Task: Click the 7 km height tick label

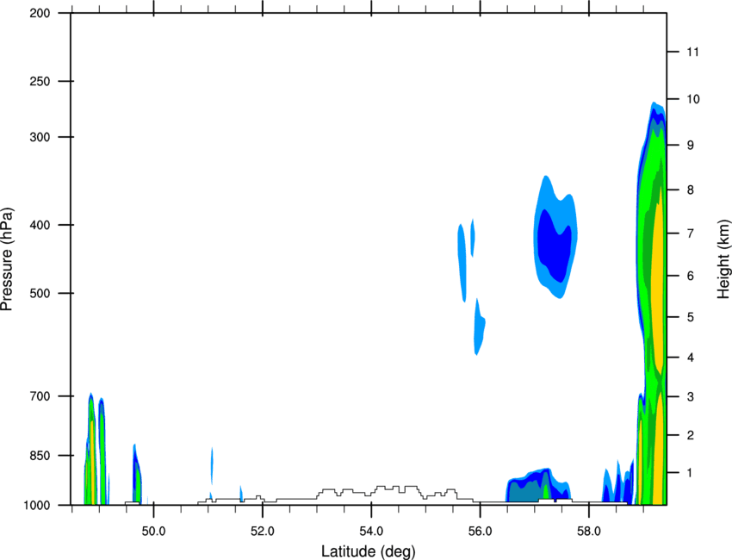Action: [691, 233]
